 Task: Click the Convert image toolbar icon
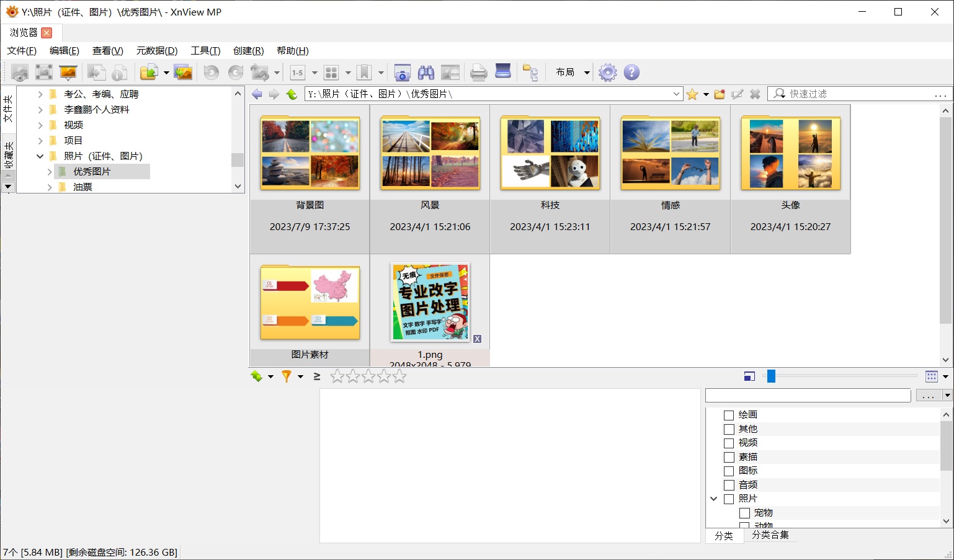pos(260,73)
